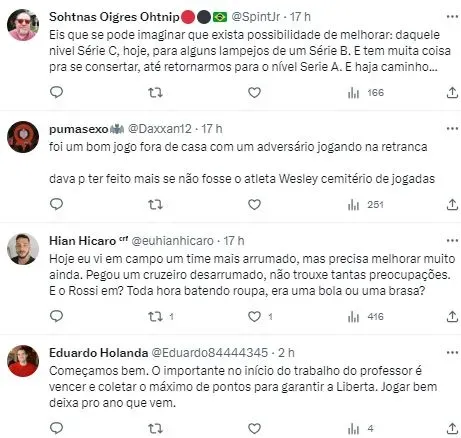461x438 pixels.
Task: Open the @Eduardo84444345 handle
Action: coord(210,353)
